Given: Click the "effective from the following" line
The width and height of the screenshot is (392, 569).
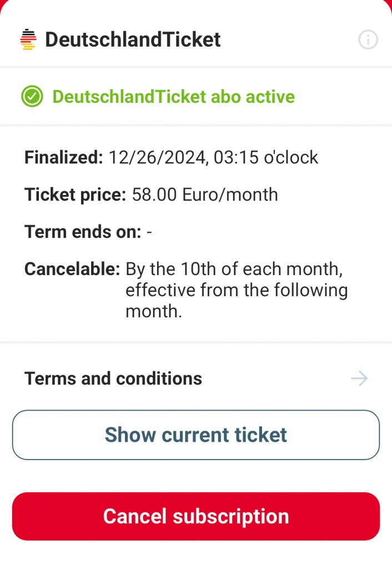Looking at the screenshot, I should pos(237,291).
